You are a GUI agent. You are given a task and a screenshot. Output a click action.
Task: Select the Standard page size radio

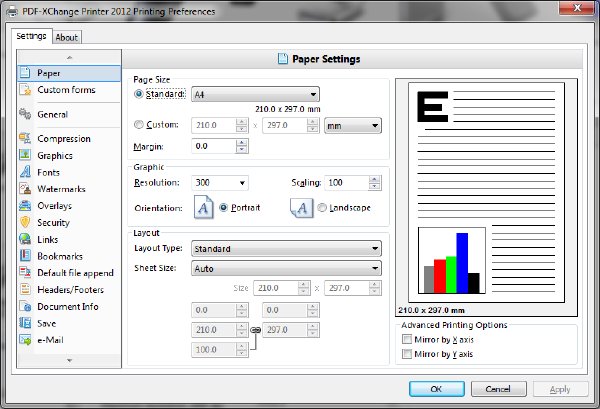pyautogui.click(x=139, y=94)
